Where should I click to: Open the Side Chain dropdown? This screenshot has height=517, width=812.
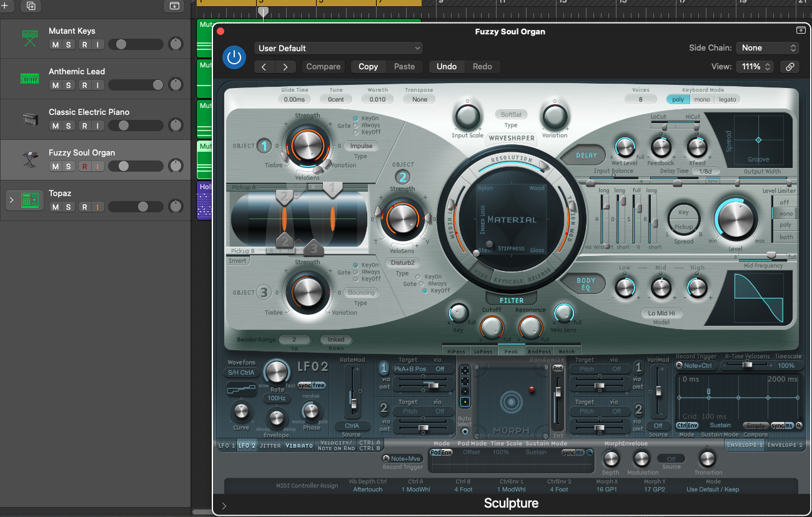click(x=768, y=48)
